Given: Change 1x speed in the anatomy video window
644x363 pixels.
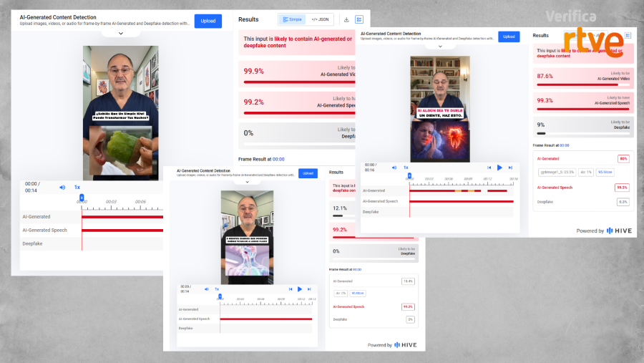Looking at the screenshot, I should click(x=217, y=289).
